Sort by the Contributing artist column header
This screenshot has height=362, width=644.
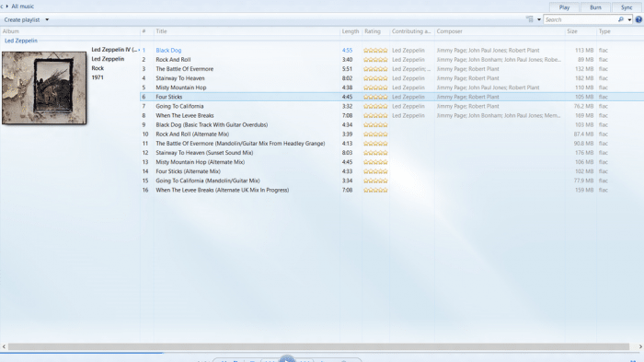411,31
